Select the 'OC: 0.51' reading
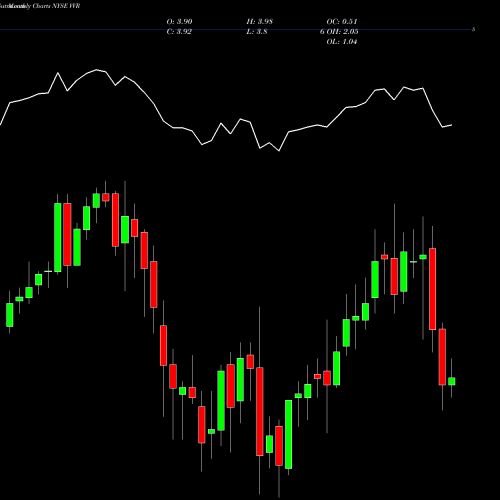Screen dimensions: 500x500 click(x=342, y=22)
